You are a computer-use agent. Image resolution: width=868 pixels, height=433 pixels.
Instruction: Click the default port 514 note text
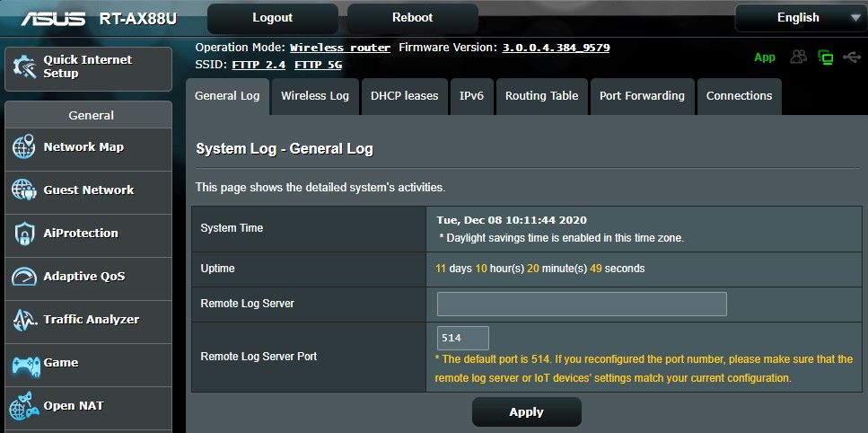(x=644, y=369)
